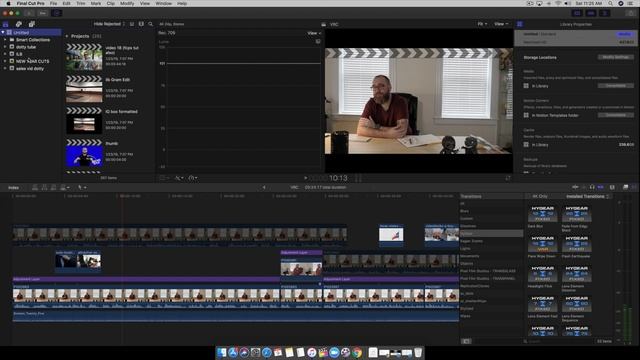The height and width of the screenshot is (360, 640).
Task: Click the insert clip edit icon
Action: [x=44, y=187]
